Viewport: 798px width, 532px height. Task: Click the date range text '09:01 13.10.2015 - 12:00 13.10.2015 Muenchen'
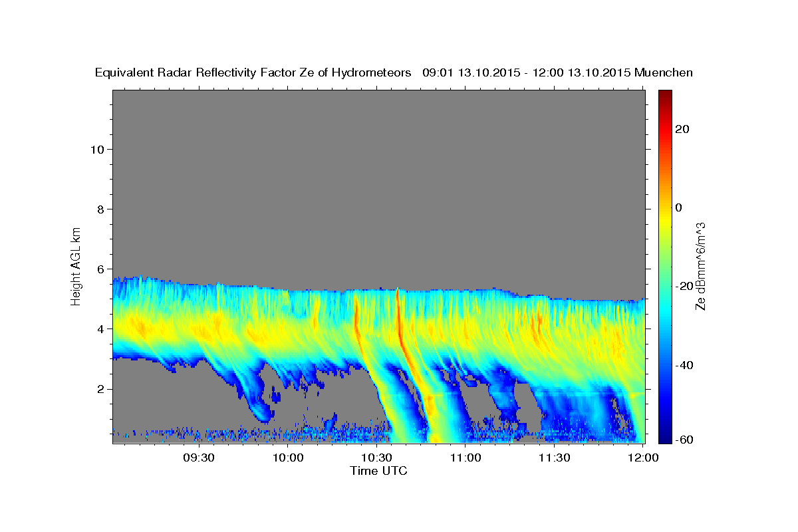(557, 72)
